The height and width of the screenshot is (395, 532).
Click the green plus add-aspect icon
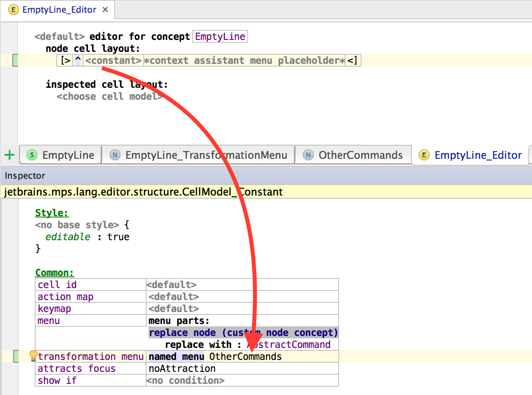[x=10, y=155]
